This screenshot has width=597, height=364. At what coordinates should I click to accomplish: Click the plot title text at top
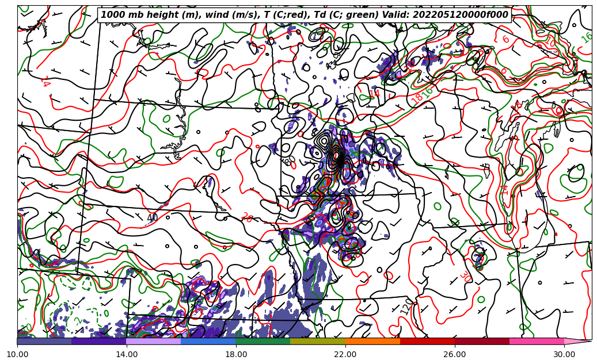coord(304,14)
